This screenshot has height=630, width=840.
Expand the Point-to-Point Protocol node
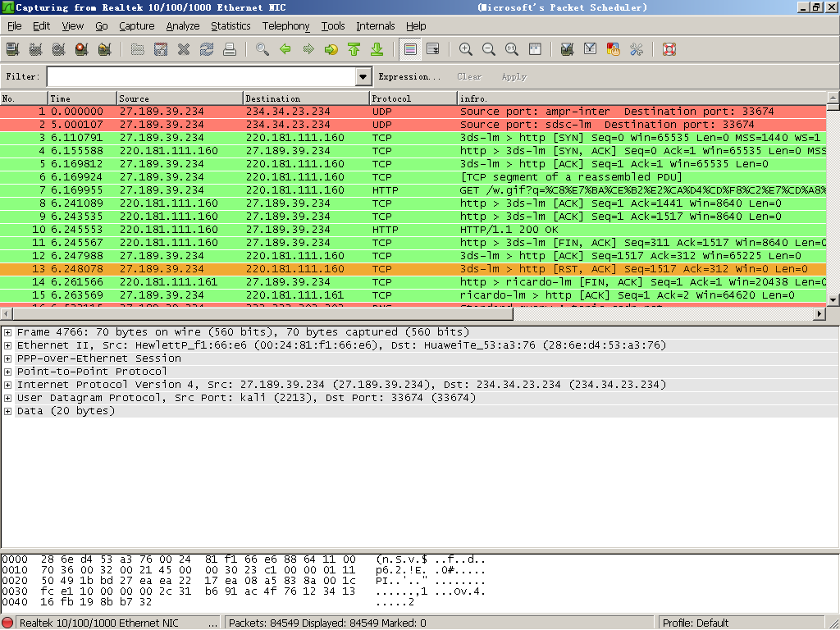pyautogui.click(x=7, y=372)
